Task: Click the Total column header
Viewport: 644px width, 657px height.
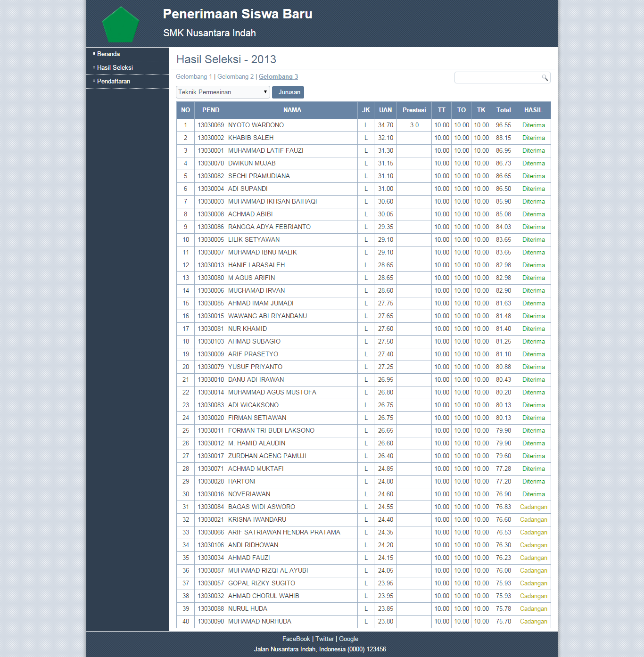Action: pyautogui.click(x=504, y=110)
